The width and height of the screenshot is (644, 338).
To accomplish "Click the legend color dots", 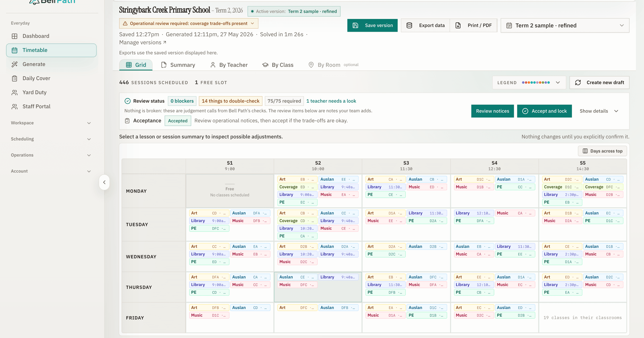I will click(536, 83).
